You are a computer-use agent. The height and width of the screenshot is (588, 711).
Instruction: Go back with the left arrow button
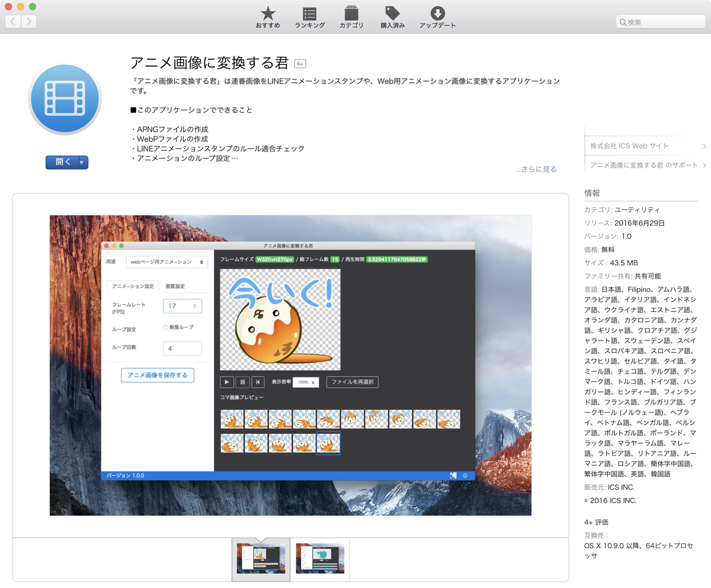pyautogui.click(x=13, y=22)
